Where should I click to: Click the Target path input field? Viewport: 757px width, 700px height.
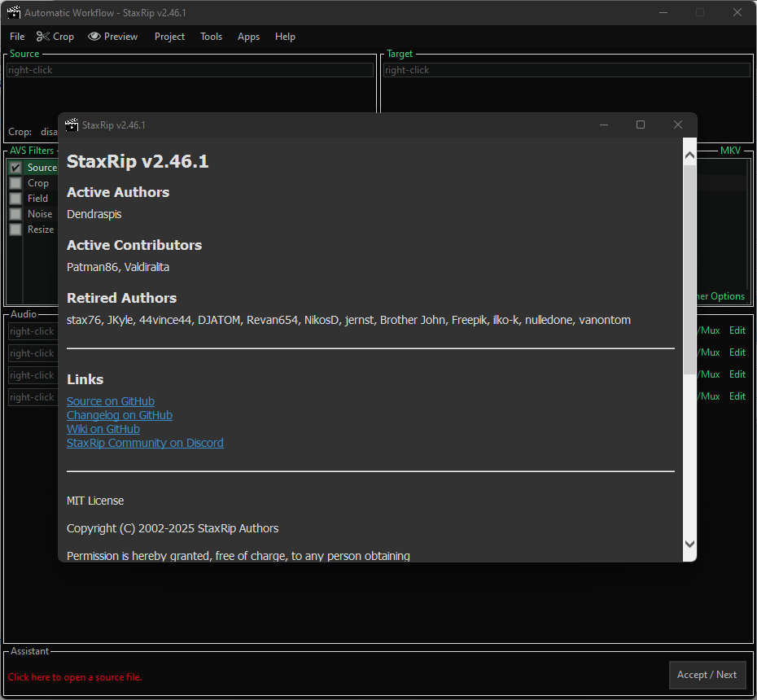coord(567,70)
